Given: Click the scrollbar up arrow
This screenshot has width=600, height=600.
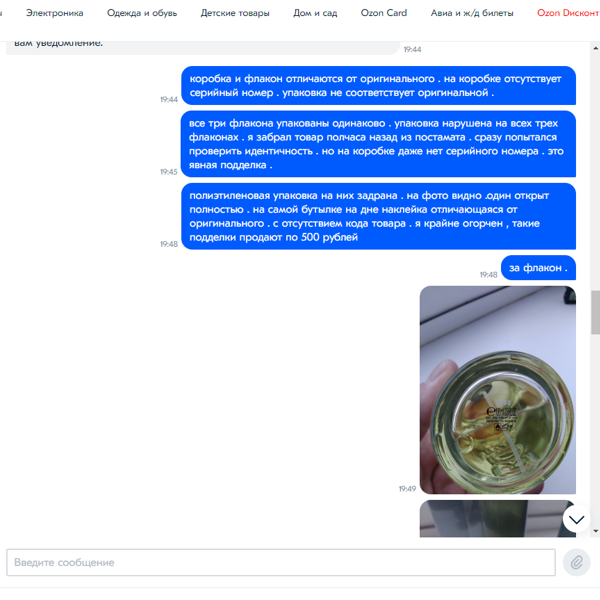Looking at the screenshot, I should [595, 48].
